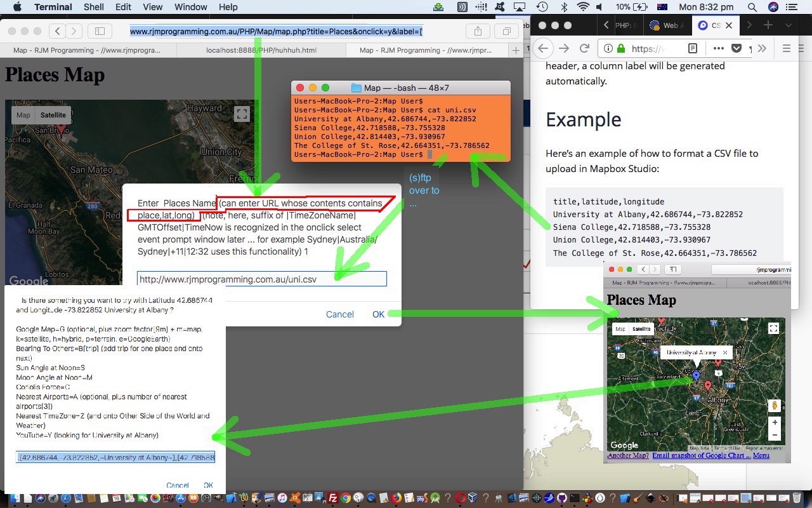Click the Firefox https address field

(648, 48)
